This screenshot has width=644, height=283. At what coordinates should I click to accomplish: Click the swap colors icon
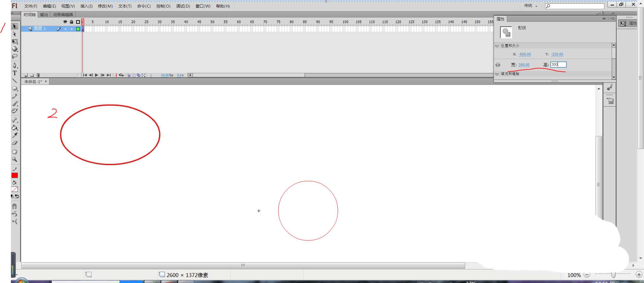[x=17, y=196]
